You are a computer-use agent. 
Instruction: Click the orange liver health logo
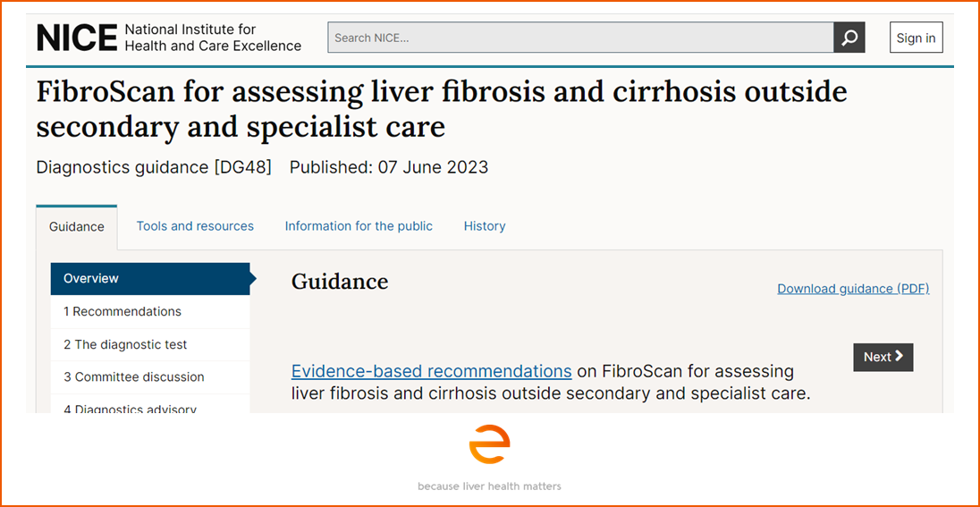click(x=489, y=444)
